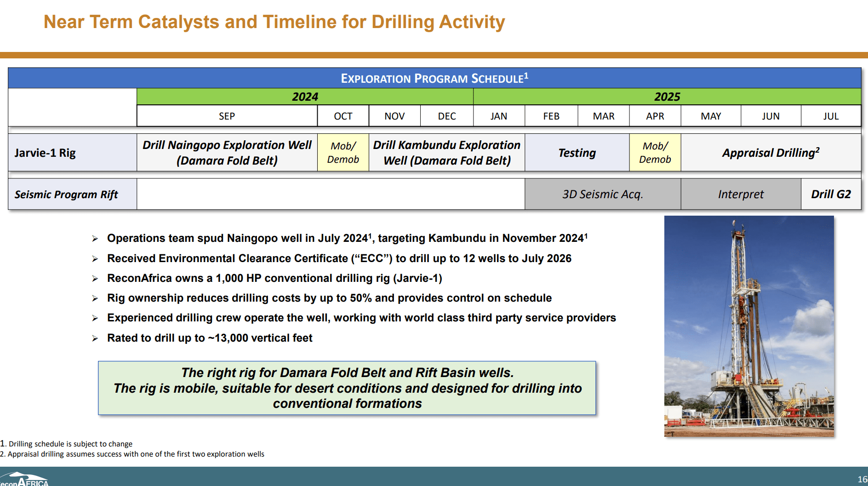Click the Drill G2 cell

tap(831, 194)
